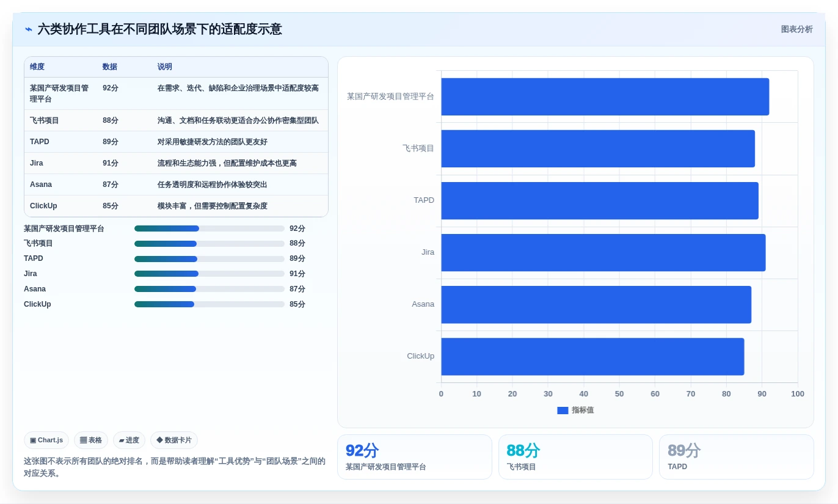
Task: Click the ClickUp axis label in chart
Action: pyautogui.click(x=421, y=356)
